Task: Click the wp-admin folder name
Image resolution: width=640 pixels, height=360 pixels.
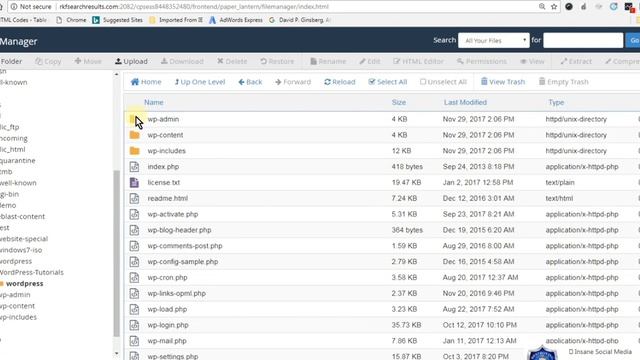Action: pyautogui.click(x=163, y=119)
